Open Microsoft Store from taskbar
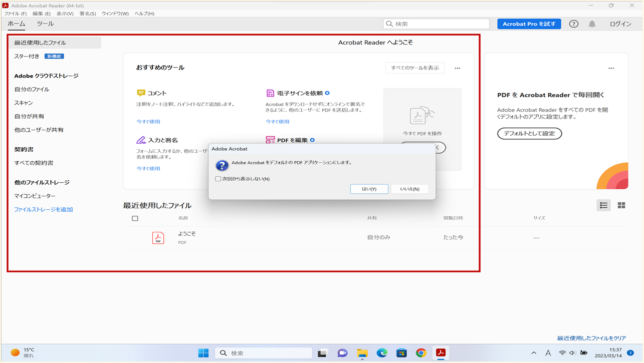The width and height of the screenshot is (644, 363). 401,353
